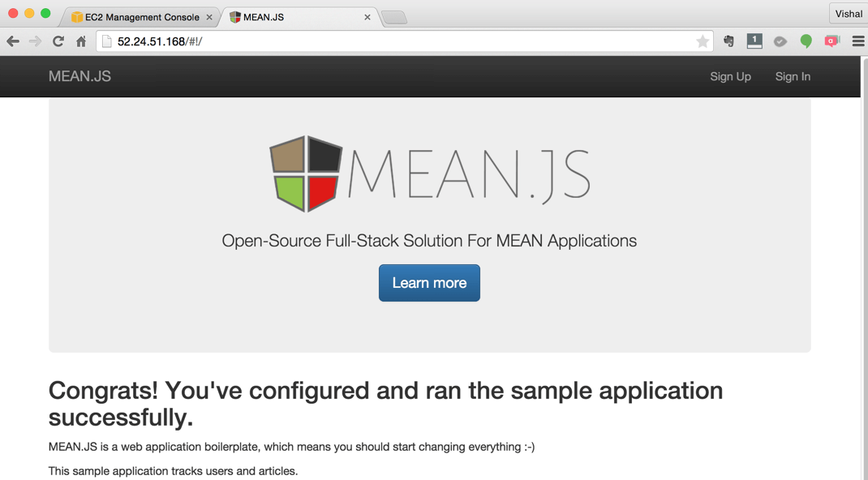Close the EC2 Management Console tab
The width and height of the screenshot is (868, 480).
[x=209, y=17]
